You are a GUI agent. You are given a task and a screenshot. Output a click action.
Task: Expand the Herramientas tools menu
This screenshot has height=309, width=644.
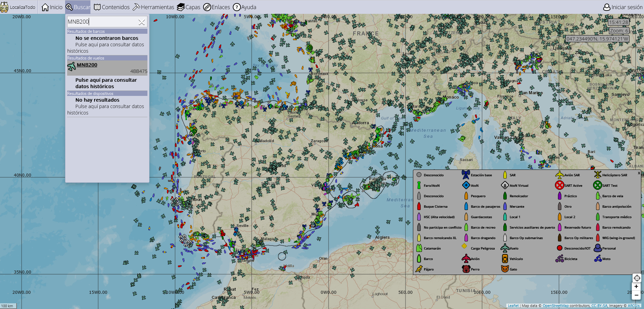(153, 7)
